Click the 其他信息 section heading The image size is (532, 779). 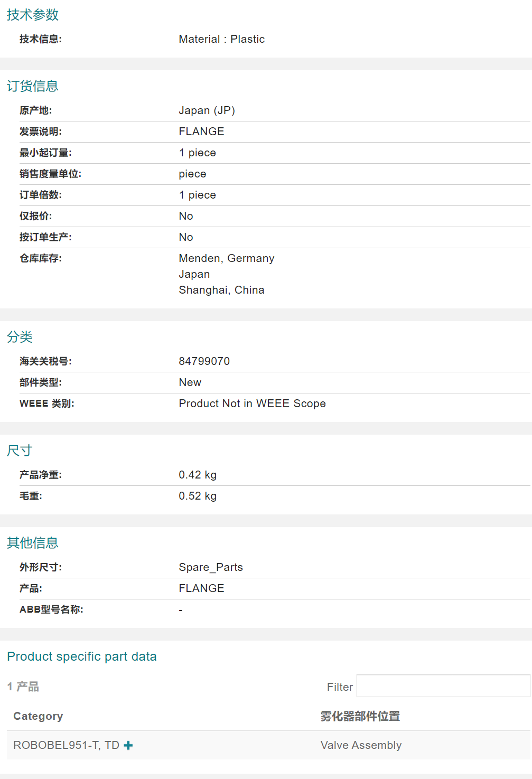pyautogui.click(x=33, y=543)
